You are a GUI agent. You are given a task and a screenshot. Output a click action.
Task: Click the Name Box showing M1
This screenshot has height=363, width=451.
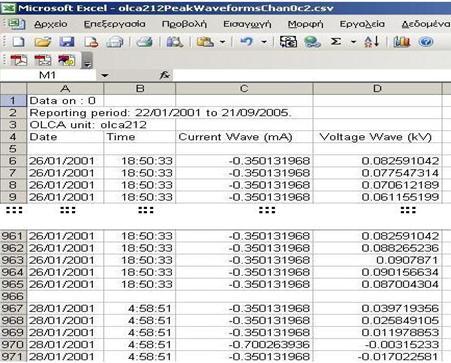click(48, 75)
